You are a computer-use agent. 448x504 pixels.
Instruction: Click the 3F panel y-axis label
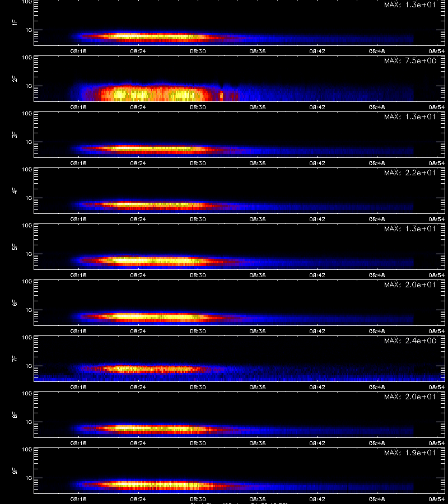point(15,134)
